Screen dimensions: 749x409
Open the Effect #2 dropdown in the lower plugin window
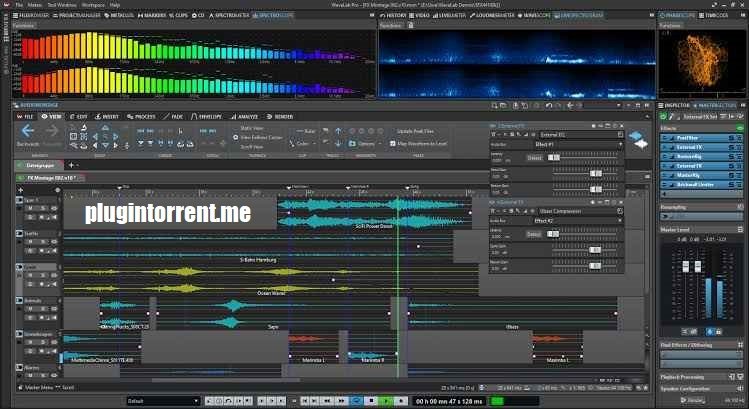click(577, 221)
